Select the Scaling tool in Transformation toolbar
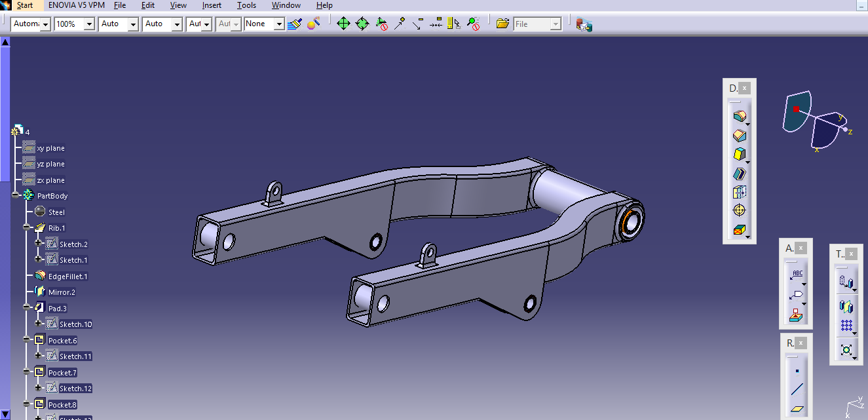Image resolution: width=868 pixels, height=420 pixels. pos(846,350)
